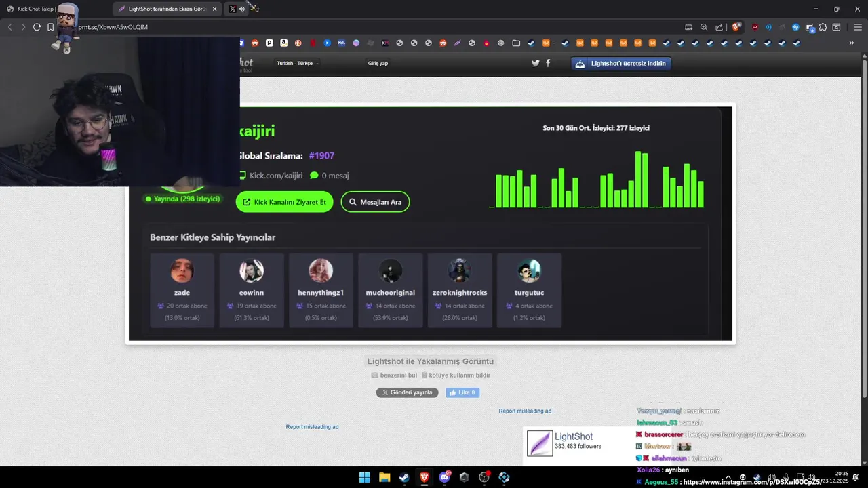Select the hennythingz1 streamer avatar

pyautogui.click(x=321, y=271)
